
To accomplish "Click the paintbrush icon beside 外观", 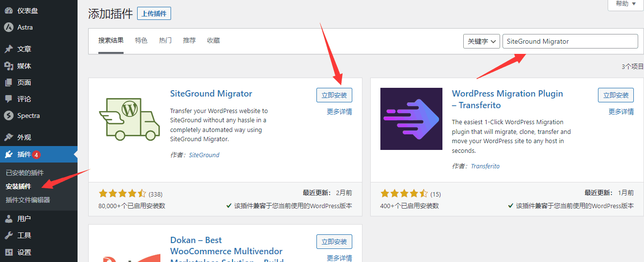I will tap(9, 137).
